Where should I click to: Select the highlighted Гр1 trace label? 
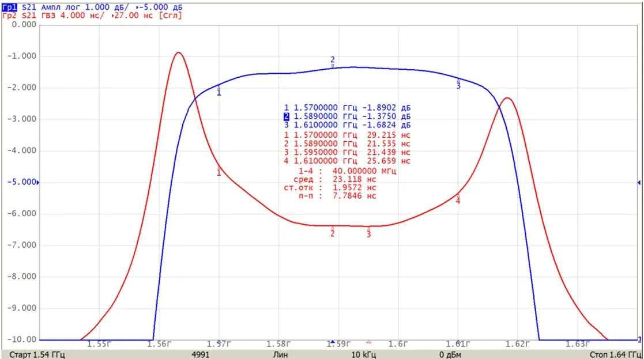tap(10, 7)
